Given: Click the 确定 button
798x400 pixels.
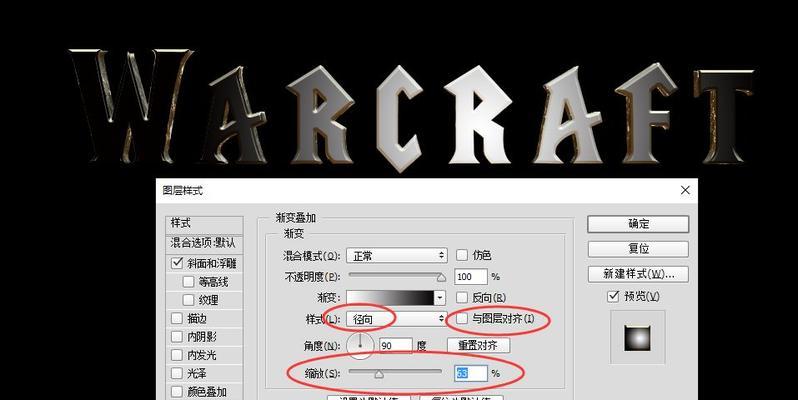Looking at the screenshot, I should pos(638,224).
